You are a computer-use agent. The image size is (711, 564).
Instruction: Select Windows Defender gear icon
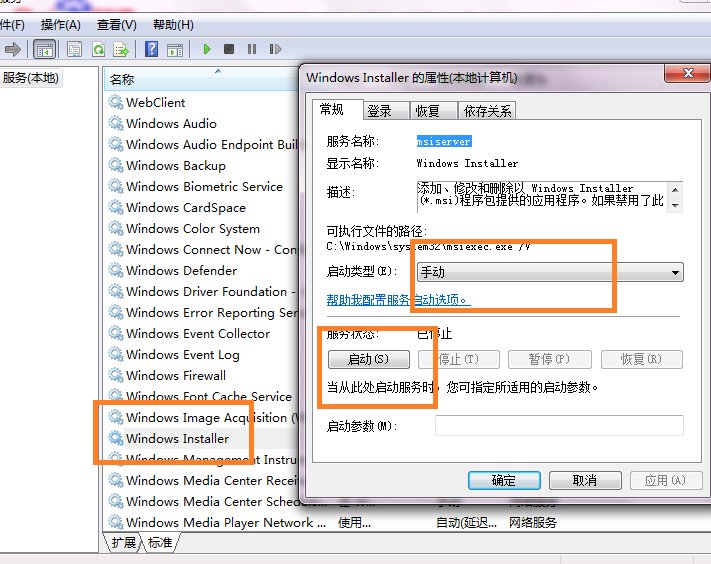116,270
